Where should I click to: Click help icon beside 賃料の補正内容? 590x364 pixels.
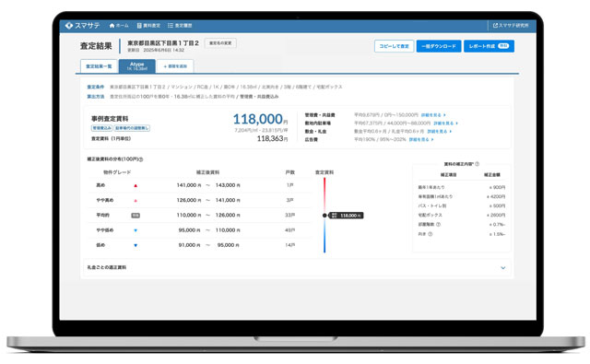point(478,164)
